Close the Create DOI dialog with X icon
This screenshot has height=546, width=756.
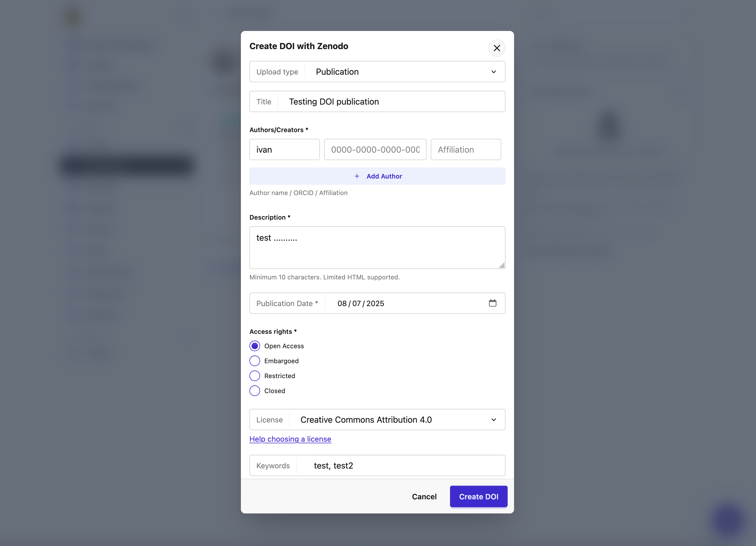pos(497,48)
